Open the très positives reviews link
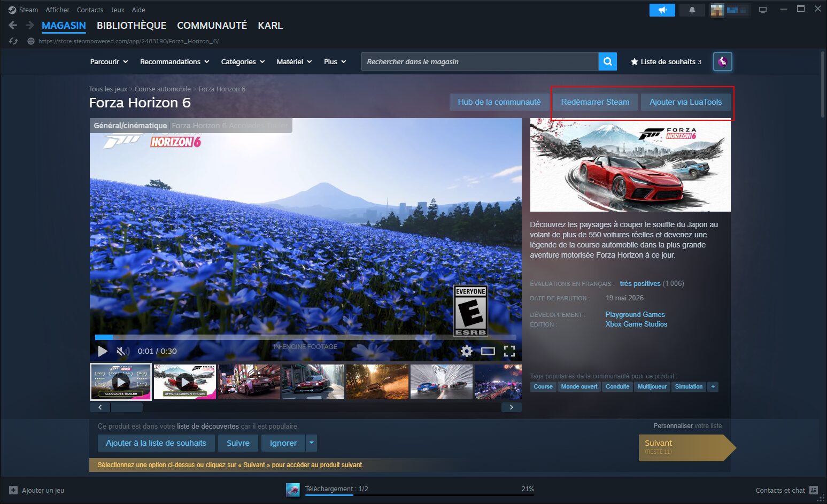This screenshot has height=504, width=827. [640, 284]
